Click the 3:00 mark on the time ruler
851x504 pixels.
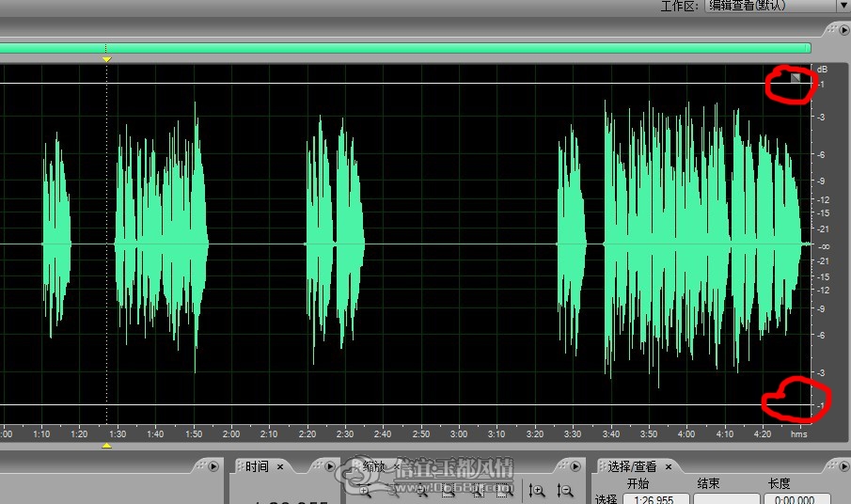459,434
